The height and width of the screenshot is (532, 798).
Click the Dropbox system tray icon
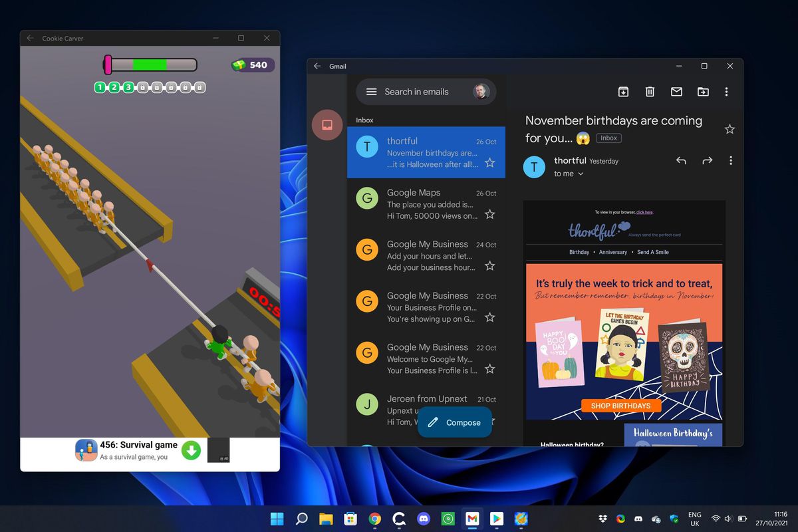tap(602, 519)
